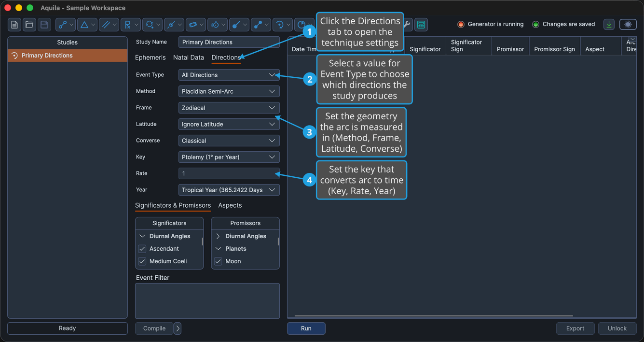Switch to the Ephemeris tab
The image size is (644, 342).
(x=151, y=57)
